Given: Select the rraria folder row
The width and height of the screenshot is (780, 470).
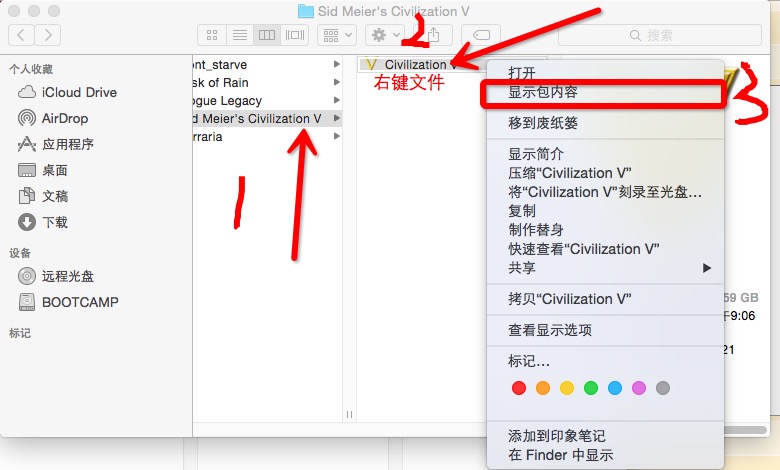Looking at the screenshot, I should tap(268, 136).
